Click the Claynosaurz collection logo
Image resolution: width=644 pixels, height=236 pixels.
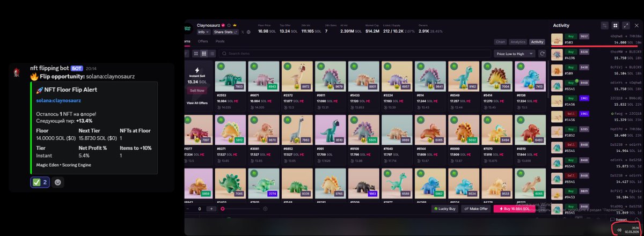point(188,28)
